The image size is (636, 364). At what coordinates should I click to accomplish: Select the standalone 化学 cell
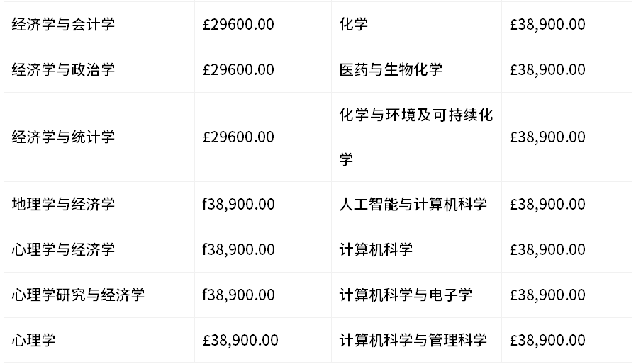354,25
